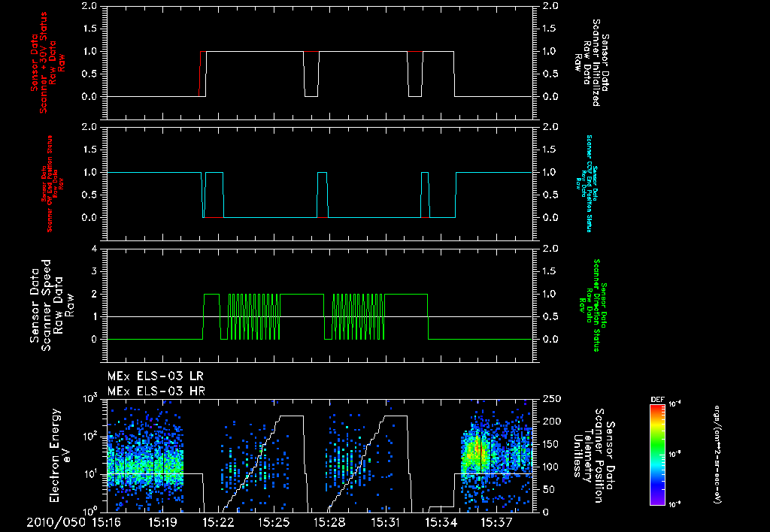Click the ergs/(cm**2-sr-sec-eV) units label
770x532 pixels.
click(717, 455)
